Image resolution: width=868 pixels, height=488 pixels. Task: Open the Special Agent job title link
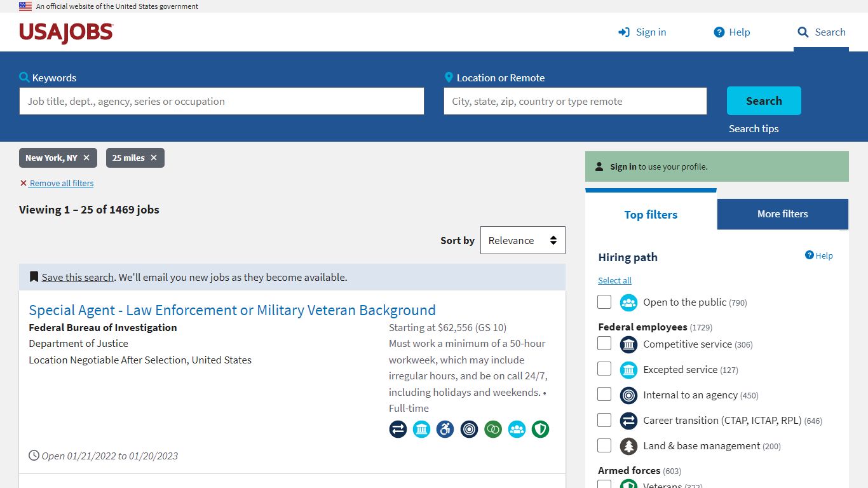tap(233, 310)
